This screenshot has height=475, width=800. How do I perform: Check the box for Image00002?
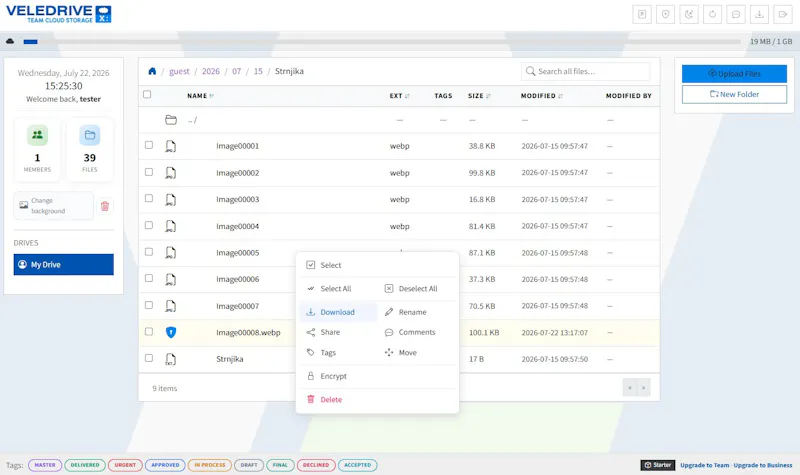(148, 172)
